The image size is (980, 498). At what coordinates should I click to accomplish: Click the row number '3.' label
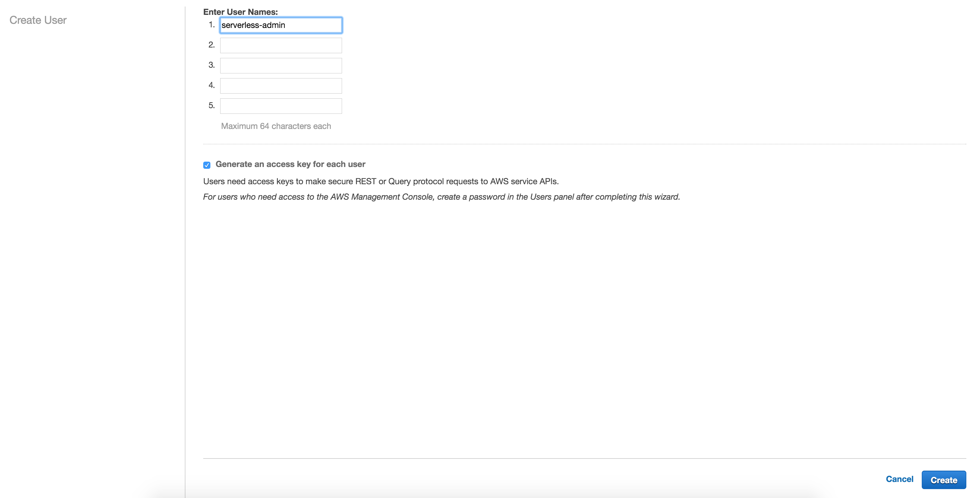(212, 65)
